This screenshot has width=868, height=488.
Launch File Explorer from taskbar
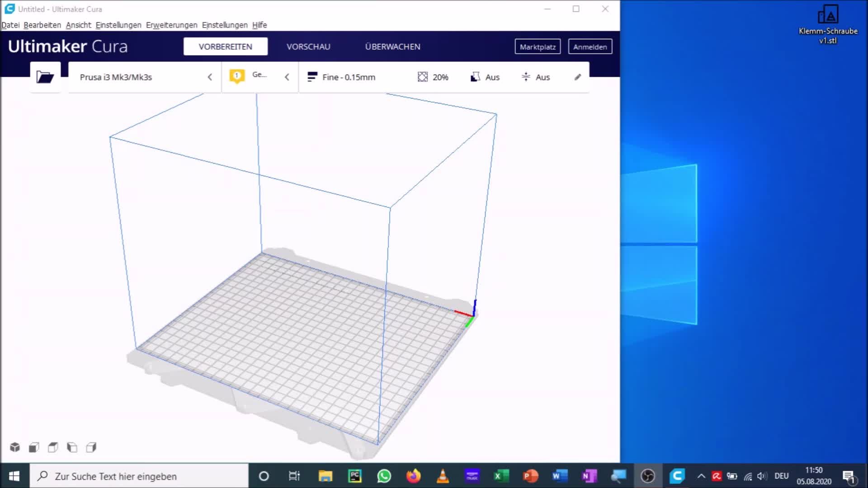[325, 476]
